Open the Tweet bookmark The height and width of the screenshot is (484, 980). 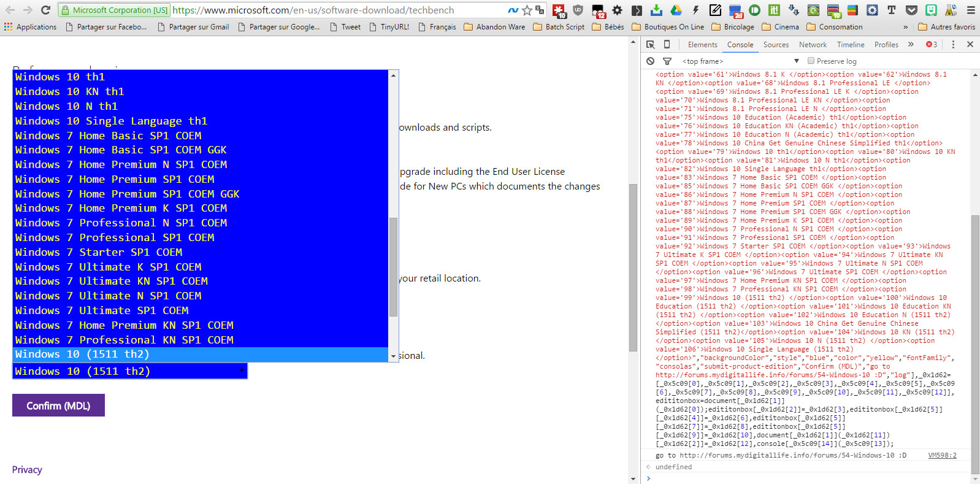[x=345, y=27]
